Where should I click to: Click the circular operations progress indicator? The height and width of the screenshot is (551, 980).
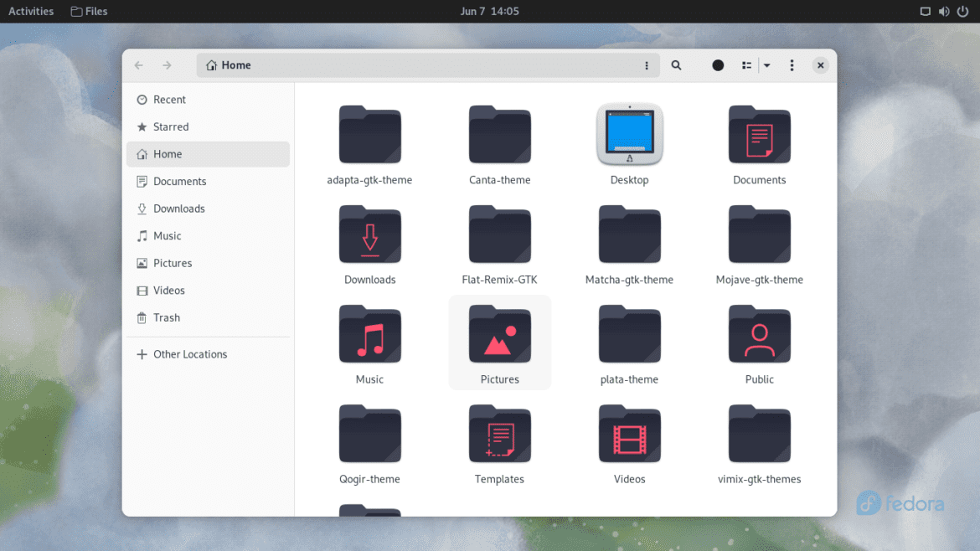[718, 64]
